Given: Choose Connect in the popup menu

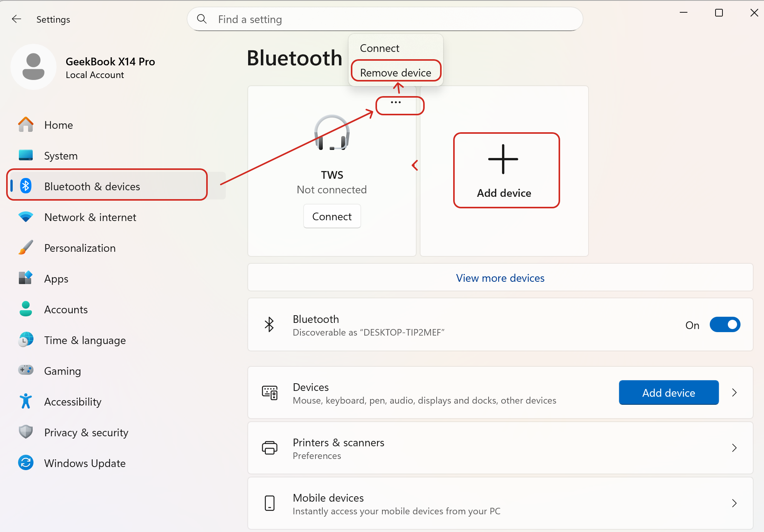Looking at the screenshot, I should click(x=380, y=48).
